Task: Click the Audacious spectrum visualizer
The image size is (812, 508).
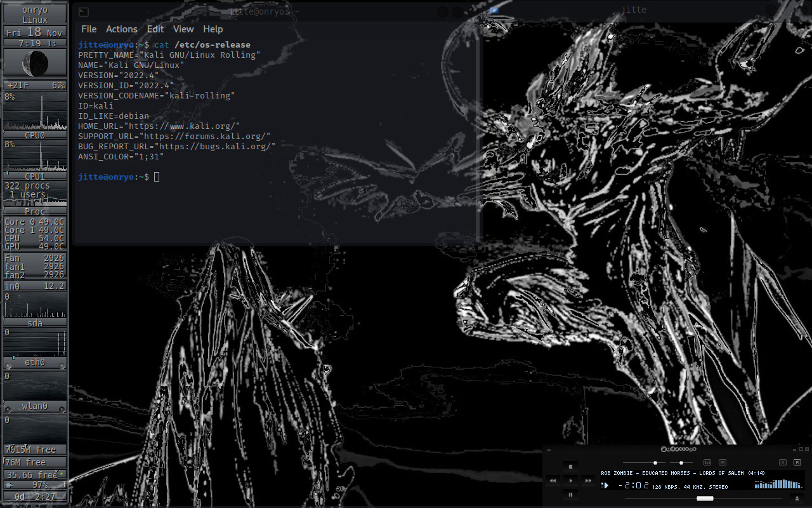Action: pyautogui.click(x=778, y=484)
